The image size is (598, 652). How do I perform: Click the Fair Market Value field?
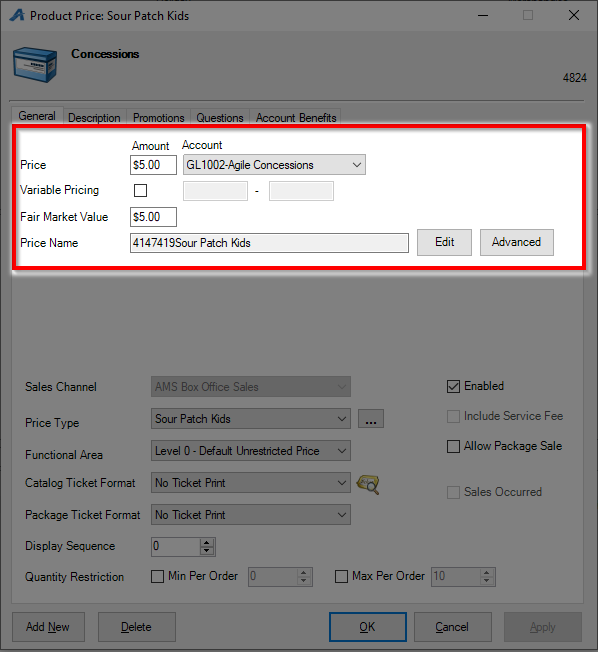coord(153,217)
